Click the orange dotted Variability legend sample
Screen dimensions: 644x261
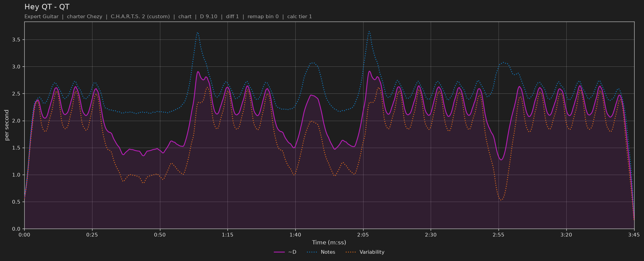(351, 252)
